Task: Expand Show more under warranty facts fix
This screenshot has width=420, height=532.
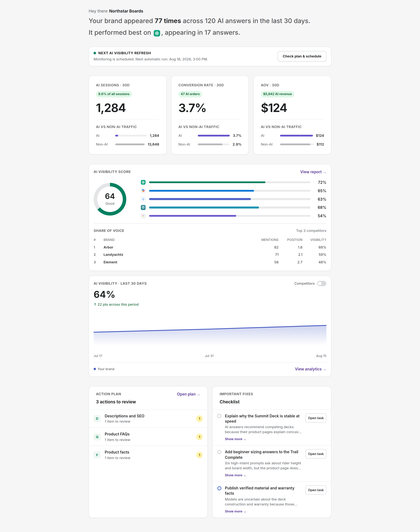Action: [x=235, y=511]
